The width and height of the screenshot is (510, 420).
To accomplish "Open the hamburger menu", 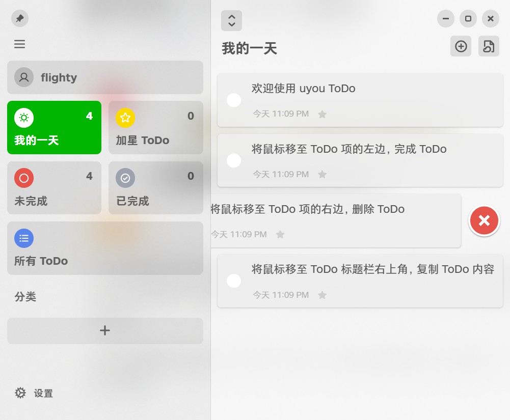I will (19, 44).
